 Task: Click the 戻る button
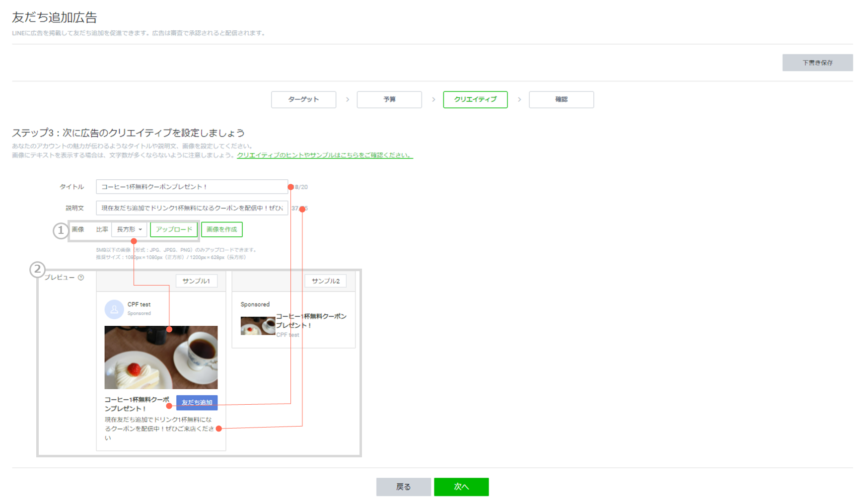(403, 487)
